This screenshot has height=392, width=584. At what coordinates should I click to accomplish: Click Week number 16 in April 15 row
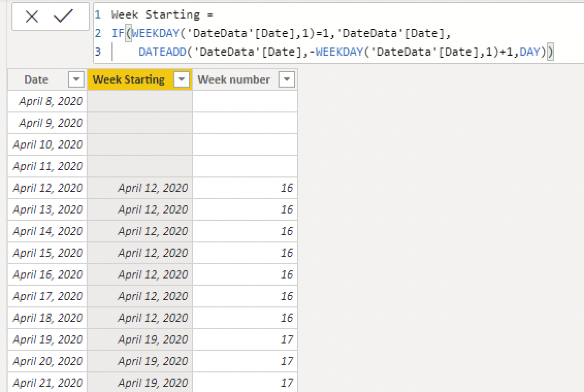[245, 253]
